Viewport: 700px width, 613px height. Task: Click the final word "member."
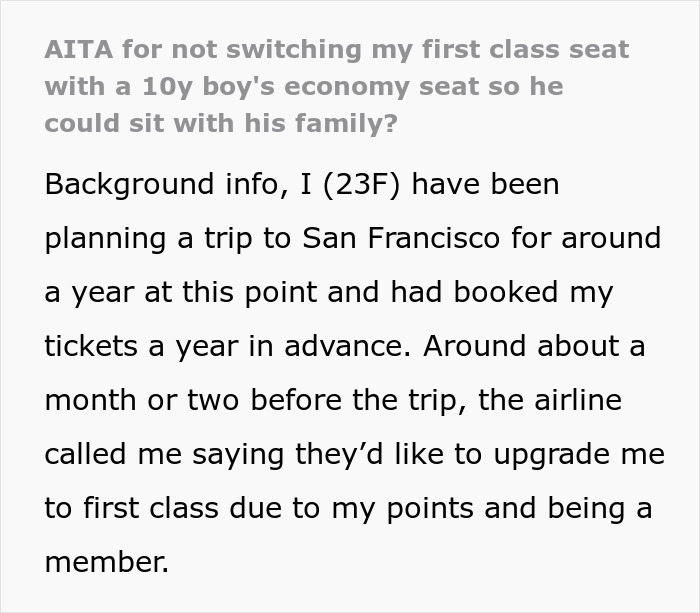(x=106, y=562)
